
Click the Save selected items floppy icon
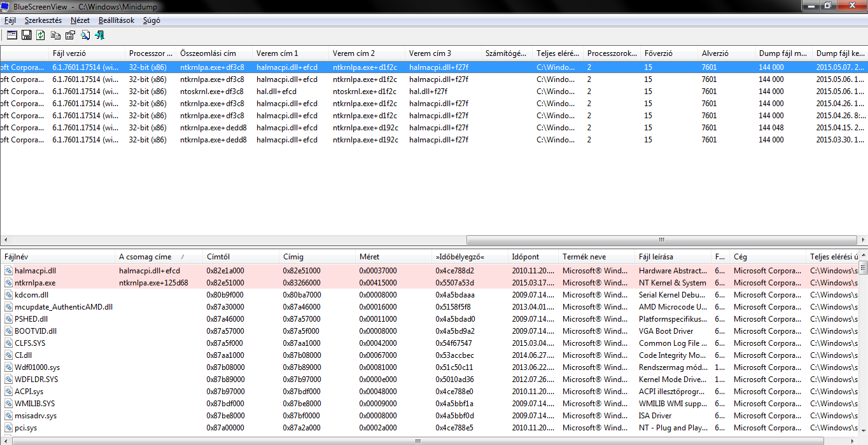pyautogui.click(x=26, y=36)
